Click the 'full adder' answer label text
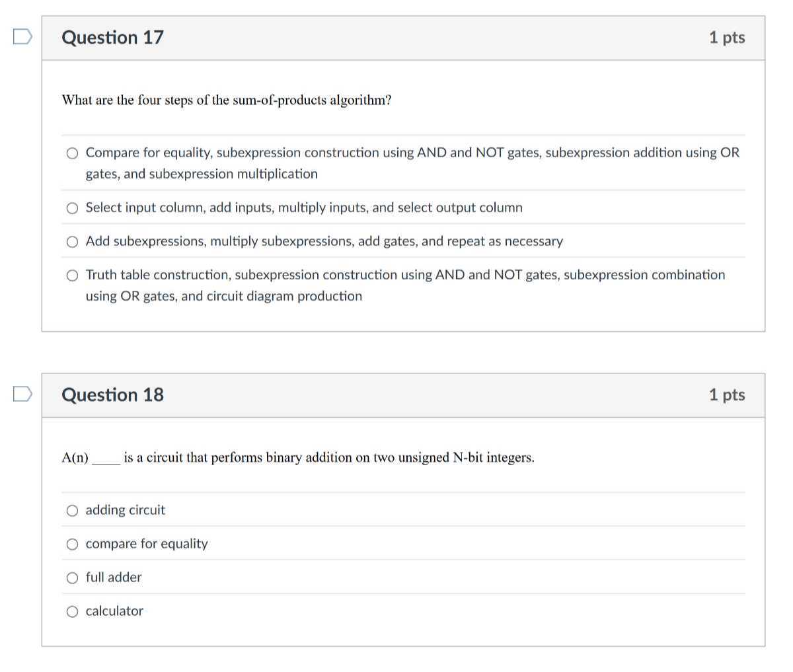Viewport: 793px width, 672px height. 114,578
